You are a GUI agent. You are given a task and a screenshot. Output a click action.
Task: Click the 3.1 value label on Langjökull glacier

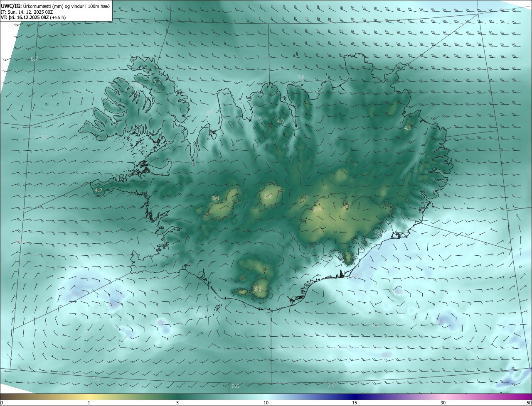216,198
